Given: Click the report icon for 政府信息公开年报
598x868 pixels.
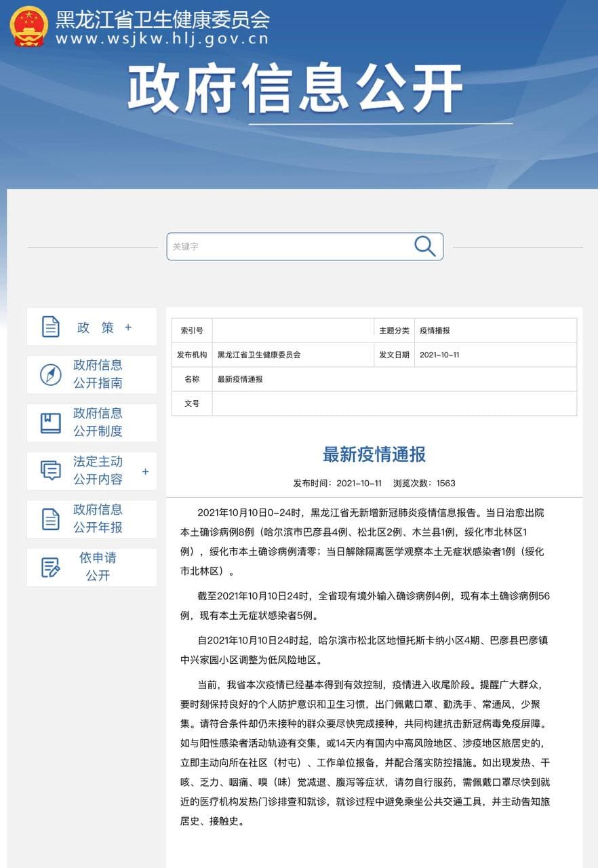Looking at the screenshot, I should [x=51, y=519].
